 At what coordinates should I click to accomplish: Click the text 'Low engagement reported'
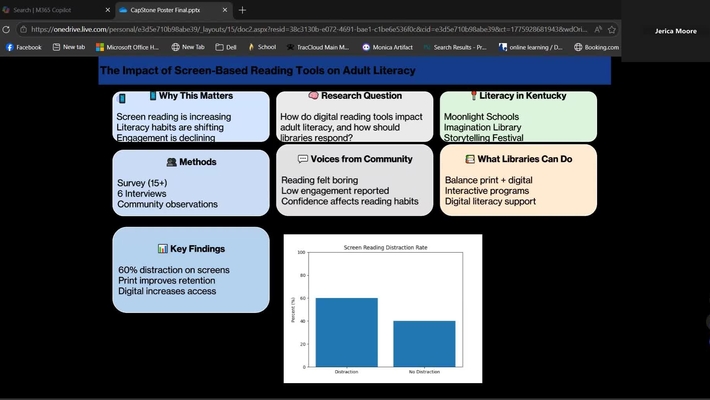335,191
